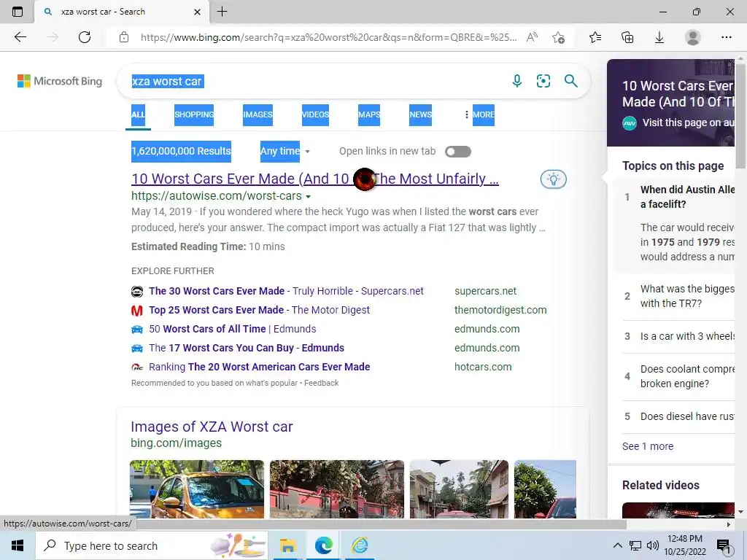Viewport: 747px width, 560px height.
Task: Refresh the Bing search page
Action: (x=85, y=37)
